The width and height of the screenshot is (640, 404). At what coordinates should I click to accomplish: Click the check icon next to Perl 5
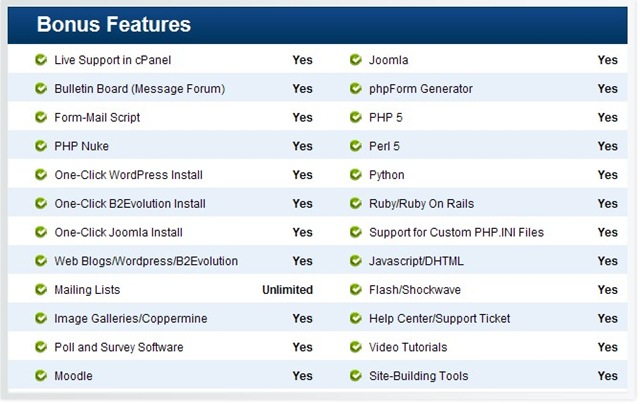356,146
